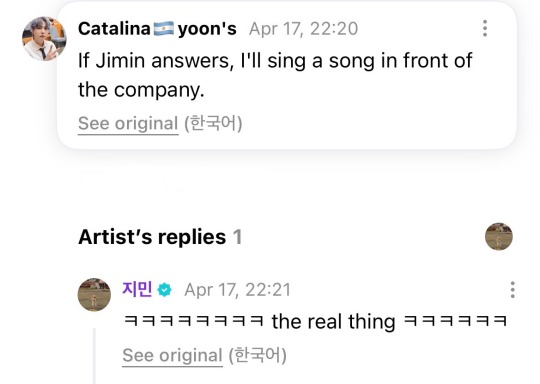The height and width of the screenshot is (384, 540).
Task: Tap the Argentina flag in Catalina's username
Action: 164,29
